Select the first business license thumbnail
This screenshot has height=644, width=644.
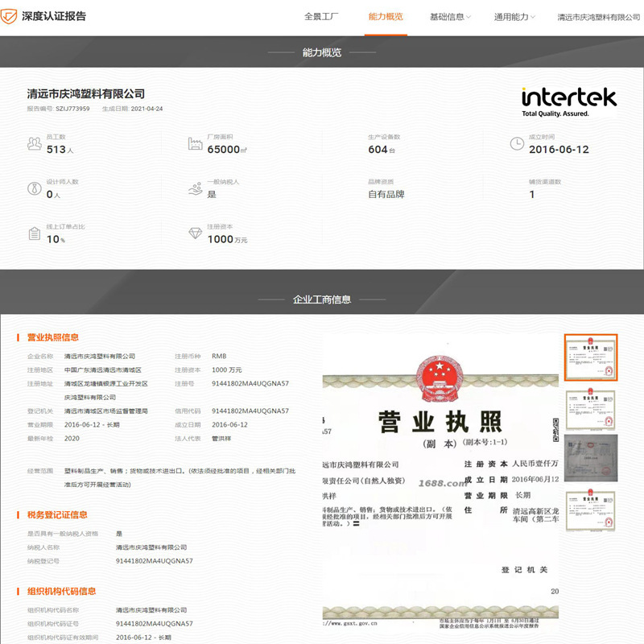tap(591, 357)
